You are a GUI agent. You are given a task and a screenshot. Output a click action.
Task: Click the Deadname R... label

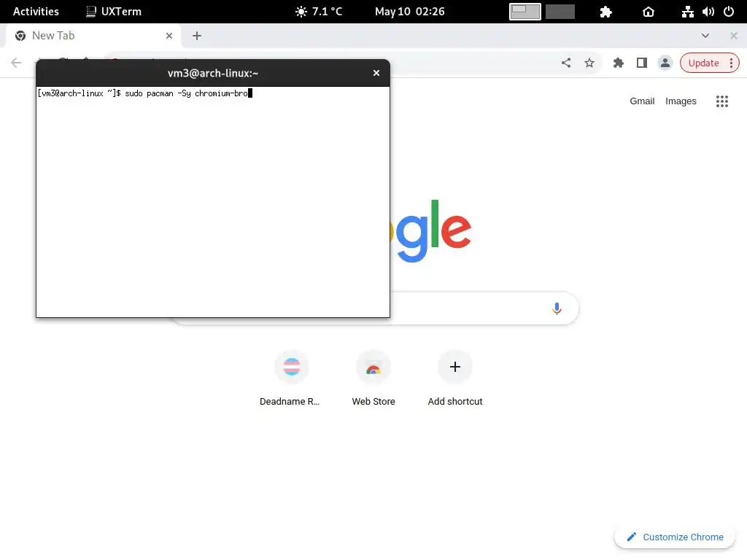coord(290,402)
